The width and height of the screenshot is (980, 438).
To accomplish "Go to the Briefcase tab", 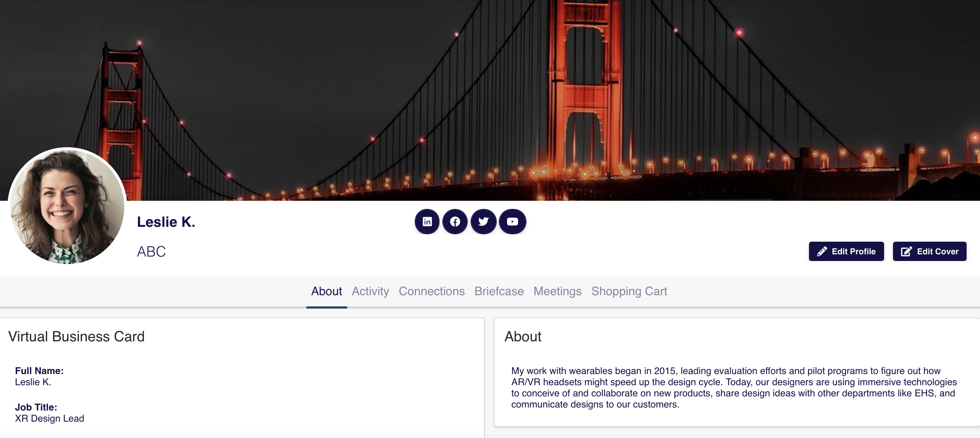I will click(499, 291).
